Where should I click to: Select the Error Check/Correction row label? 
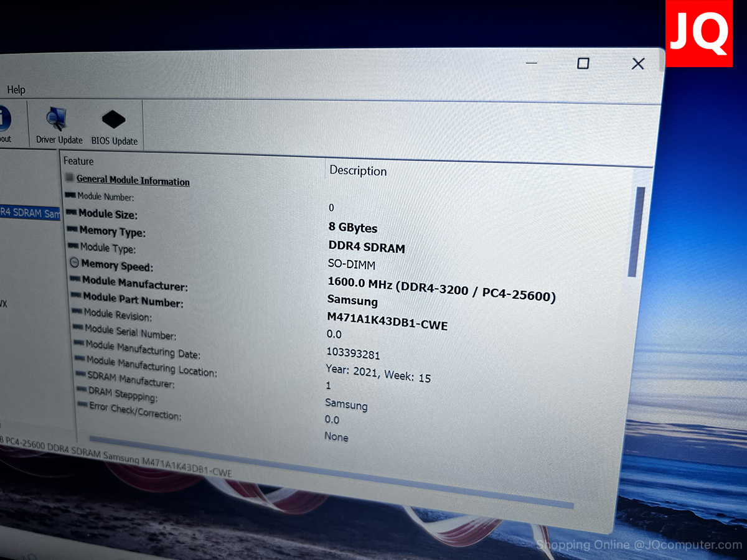(x=136, y=411)
